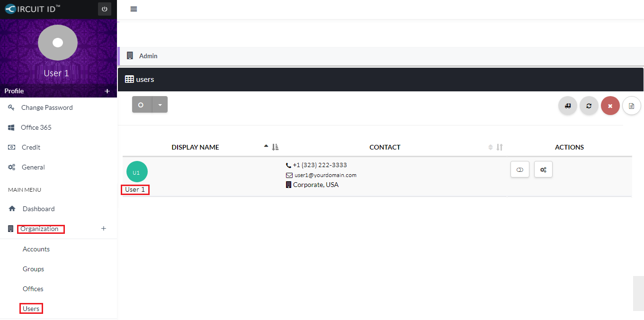Viewport: 644px width, 320px height.
Task: Open the gears settings action for User 1
Action: (x=543, y=169)
